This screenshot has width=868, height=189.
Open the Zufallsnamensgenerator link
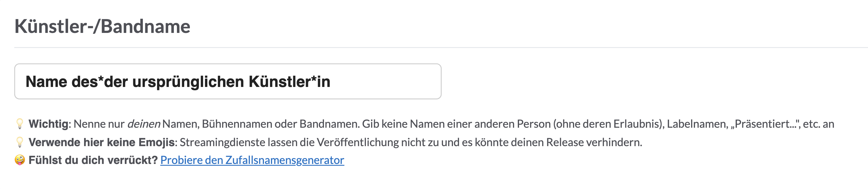pos(252,160)
